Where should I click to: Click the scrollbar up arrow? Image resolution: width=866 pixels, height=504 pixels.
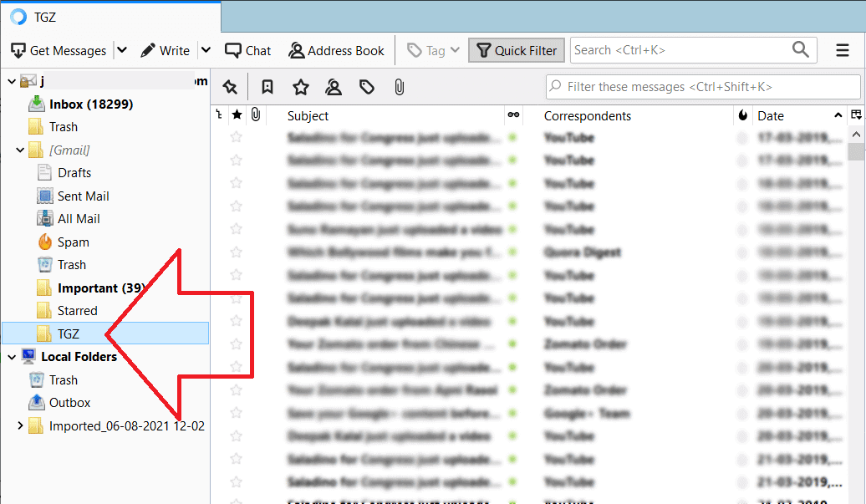[x=856, y=134]
